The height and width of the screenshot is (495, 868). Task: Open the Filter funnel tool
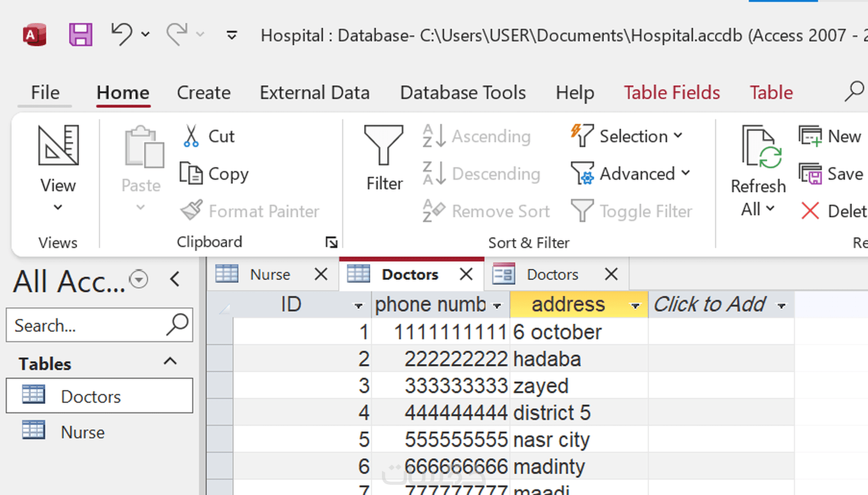[384, 158]
